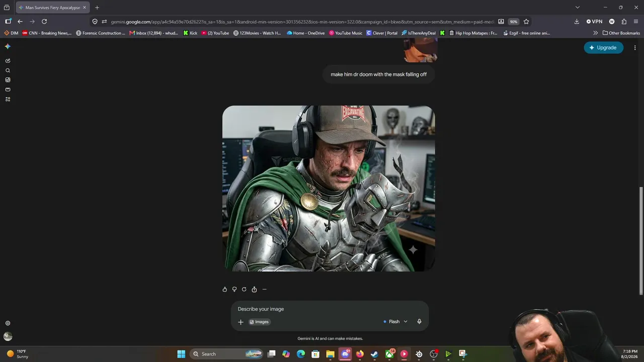Toggle the VPN button in toolbar

[594, 22]
